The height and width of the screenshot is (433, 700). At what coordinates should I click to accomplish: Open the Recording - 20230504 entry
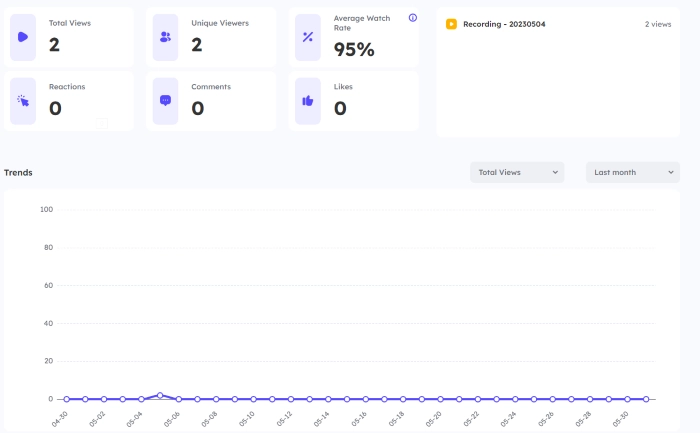point(504,23)
